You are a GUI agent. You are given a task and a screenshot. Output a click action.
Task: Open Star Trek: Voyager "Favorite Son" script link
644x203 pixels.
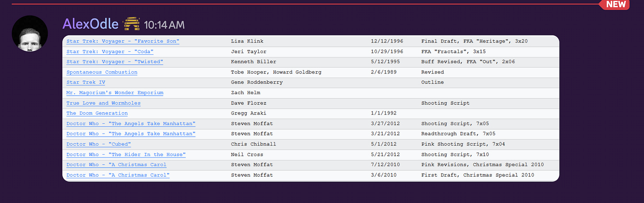(123, 41)
